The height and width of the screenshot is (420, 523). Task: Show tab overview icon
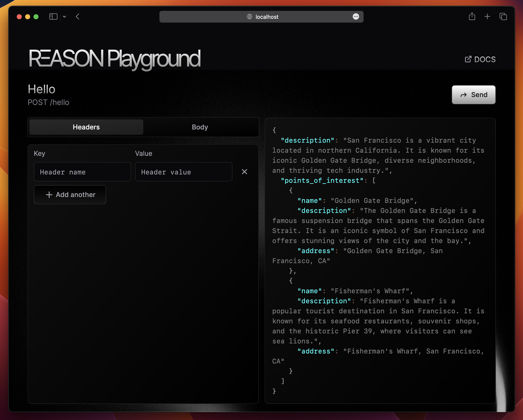[503, 17]
